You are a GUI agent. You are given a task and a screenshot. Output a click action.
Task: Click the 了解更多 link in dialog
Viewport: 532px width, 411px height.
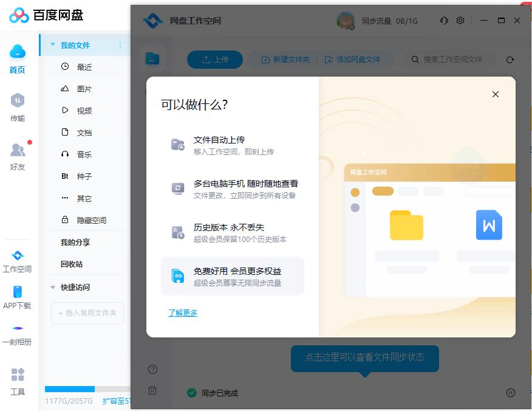182,312
